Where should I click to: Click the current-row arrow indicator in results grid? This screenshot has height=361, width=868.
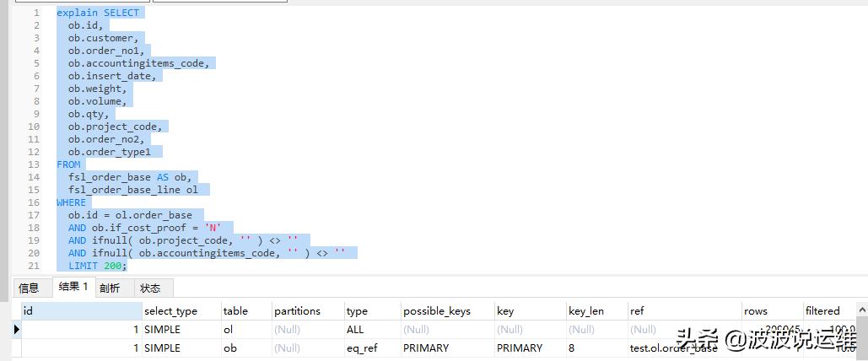(16, 330)
